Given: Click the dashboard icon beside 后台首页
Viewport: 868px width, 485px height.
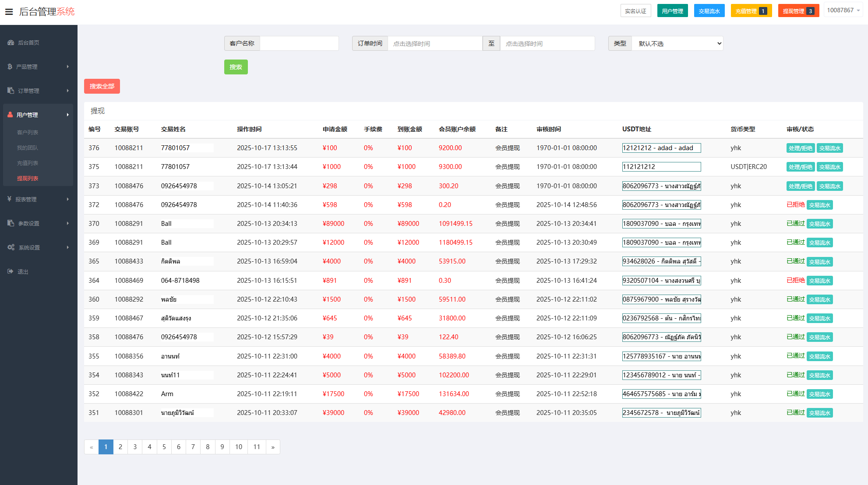Looking at the screenshot, I should point(11,42).
